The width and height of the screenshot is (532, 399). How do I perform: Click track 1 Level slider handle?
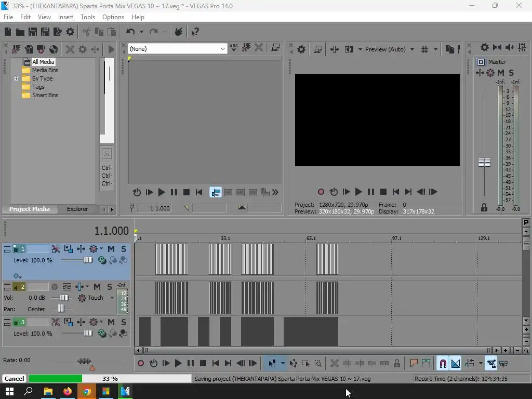[88, 260]
